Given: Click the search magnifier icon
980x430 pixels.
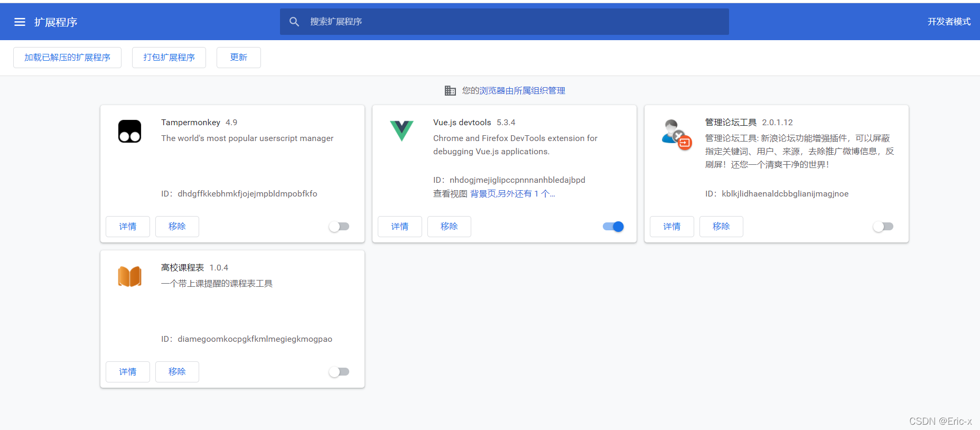Looking at the screenshot, I should [x=294, y=22].
